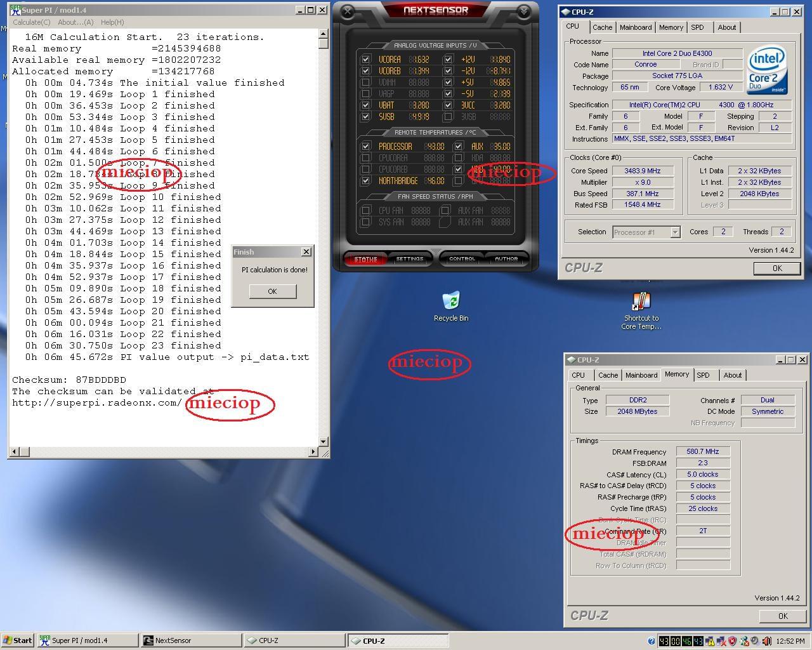Switch to Super PI taskbar button
812x650 pixels.
tap(87, 640)
